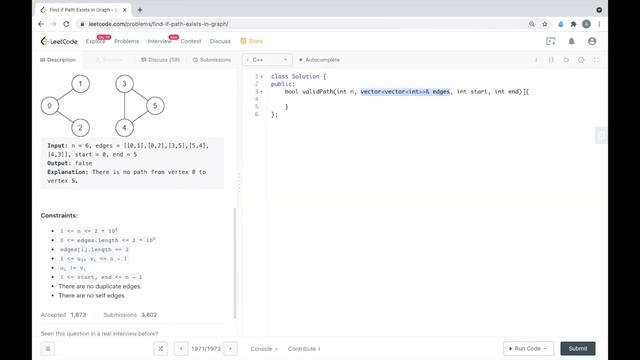The height and width of the screenshot is (360, 640).
Task: Close the Find if Path Exists tab
Action: click(124, 10)
